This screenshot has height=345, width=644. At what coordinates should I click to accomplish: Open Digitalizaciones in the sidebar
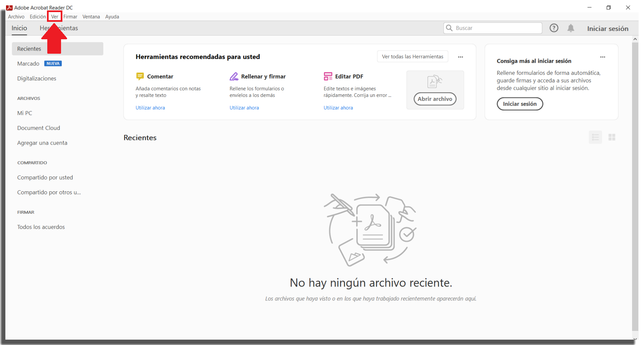coord(37,78)
